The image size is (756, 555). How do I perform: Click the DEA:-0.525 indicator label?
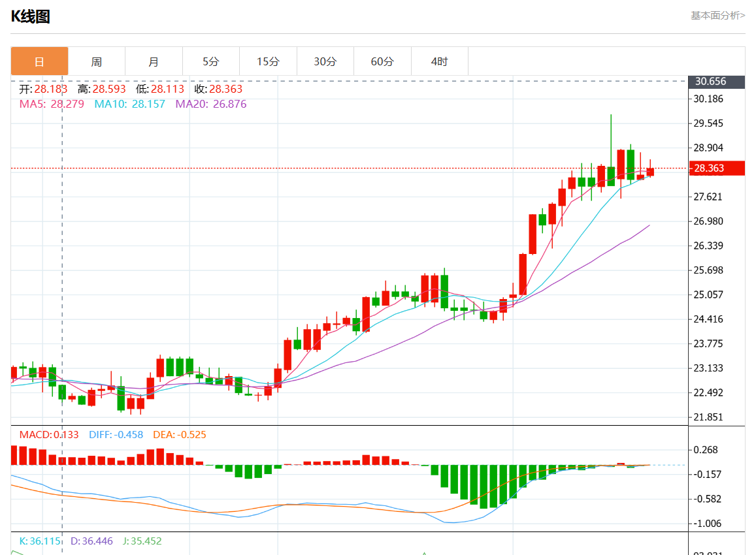point(179,435)
